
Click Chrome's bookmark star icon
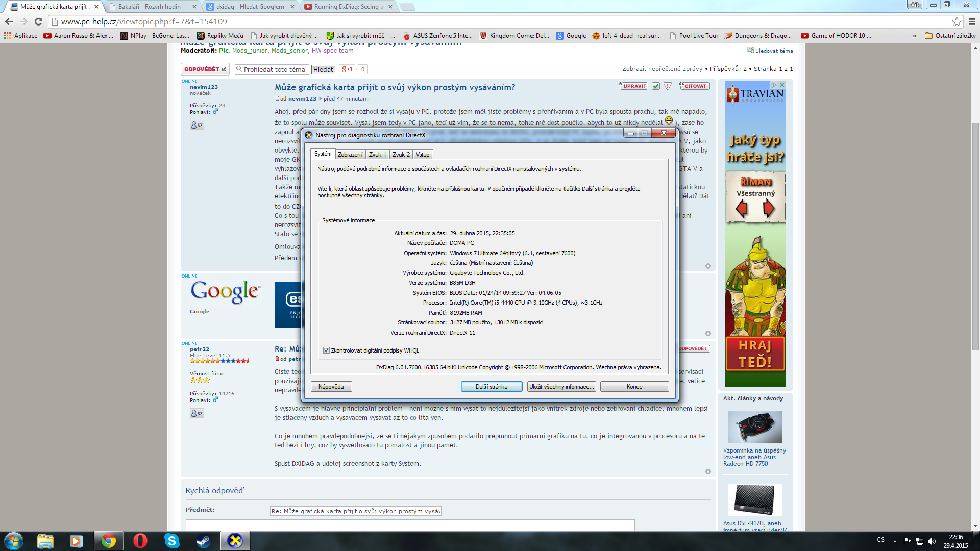[957, 21]
